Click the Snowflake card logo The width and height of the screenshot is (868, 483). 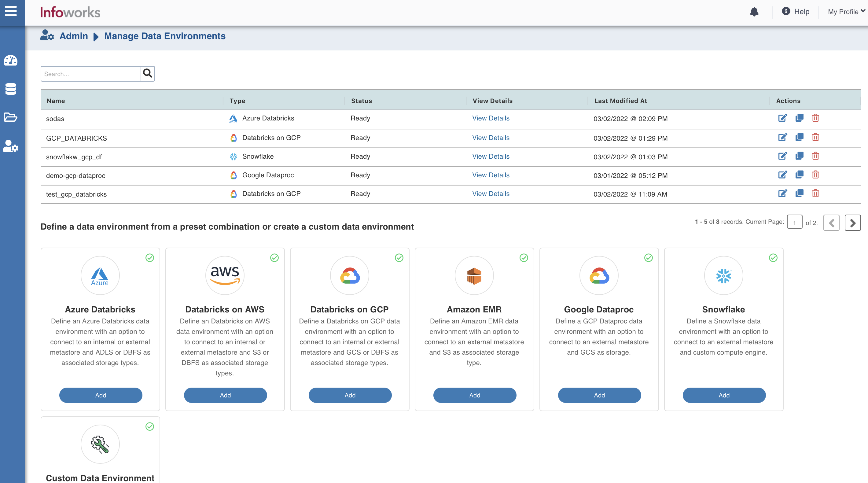pyautogui.click(x=723, y=276)
